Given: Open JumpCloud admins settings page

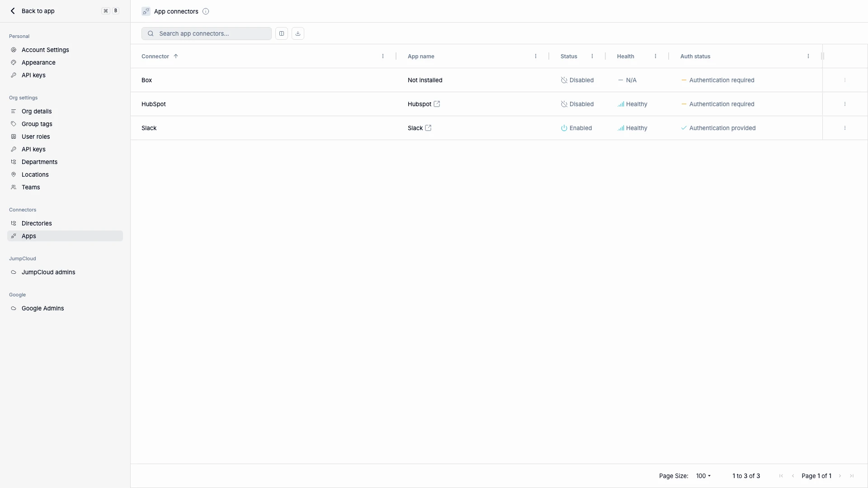Looking at the screenshot, I should click(x=48, y=272).
